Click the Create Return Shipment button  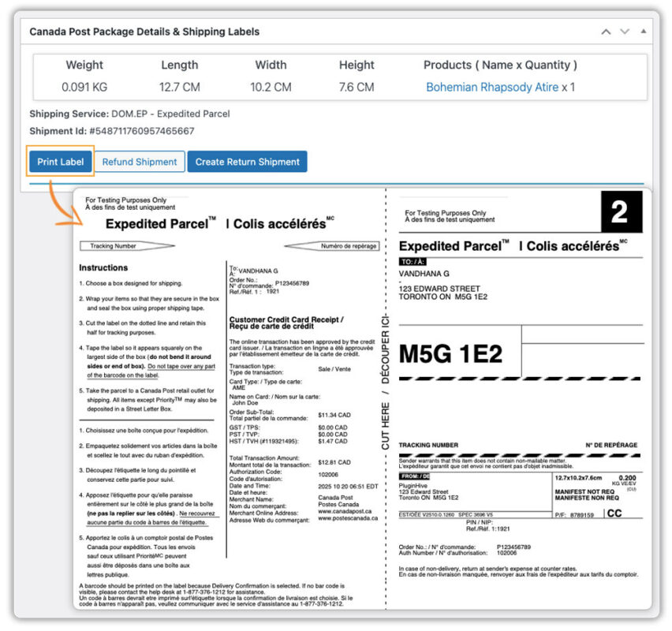click(248, 162)
